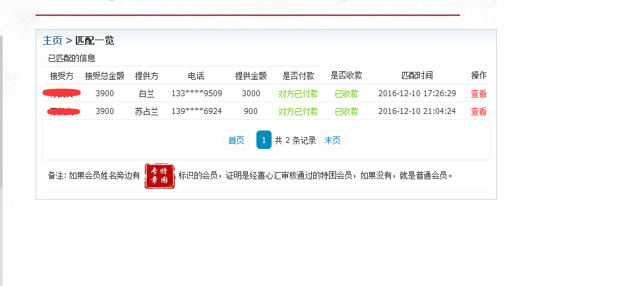Jump to 末页 in pagination
This screenshot has height=286, width=644.
[x=333, y=140]
